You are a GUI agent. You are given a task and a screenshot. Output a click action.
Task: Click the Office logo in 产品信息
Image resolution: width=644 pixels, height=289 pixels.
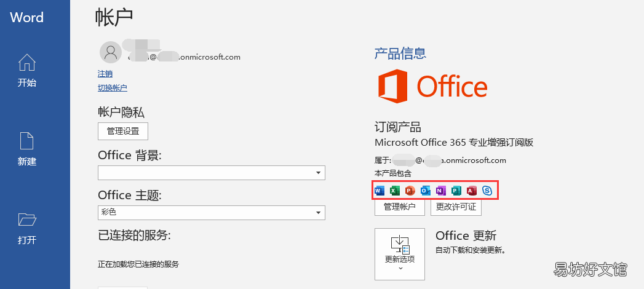pyautogui.click(x=432, y=86)
